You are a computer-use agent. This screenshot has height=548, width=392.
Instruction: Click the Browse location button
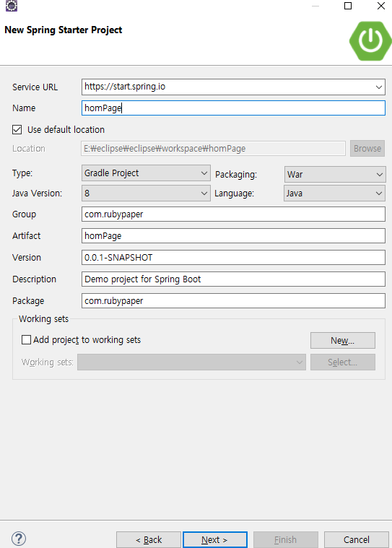click(367, 149)
